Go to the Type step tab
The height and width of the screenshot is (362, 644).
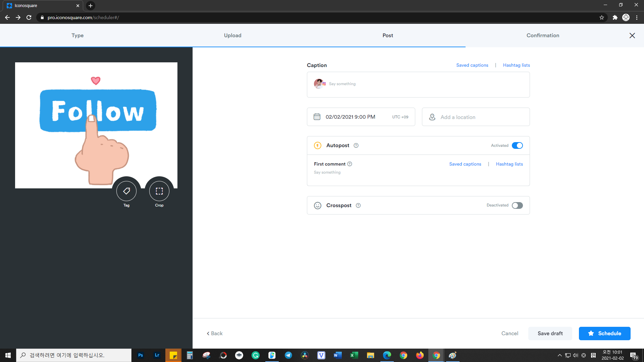point(77,36)
